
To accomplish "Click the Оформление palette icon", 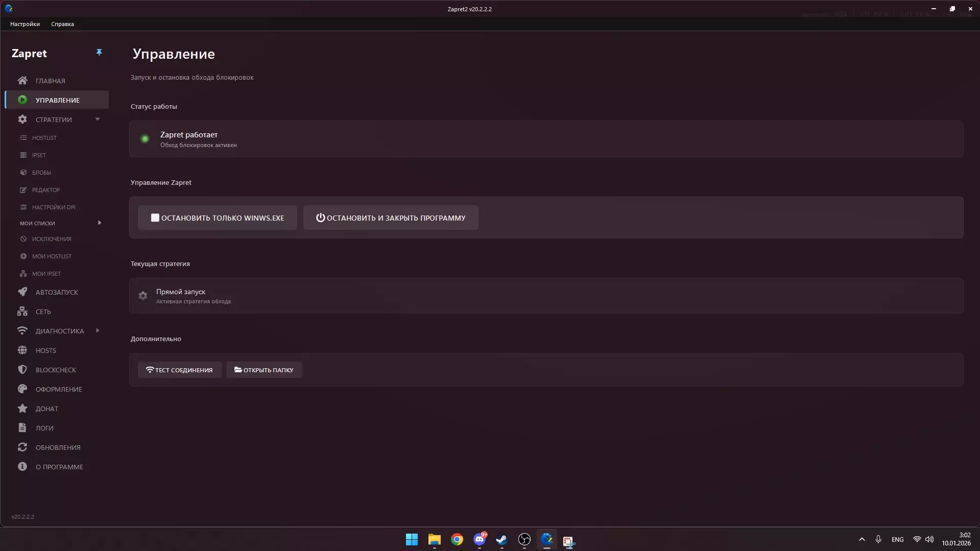I will (22, 389).
